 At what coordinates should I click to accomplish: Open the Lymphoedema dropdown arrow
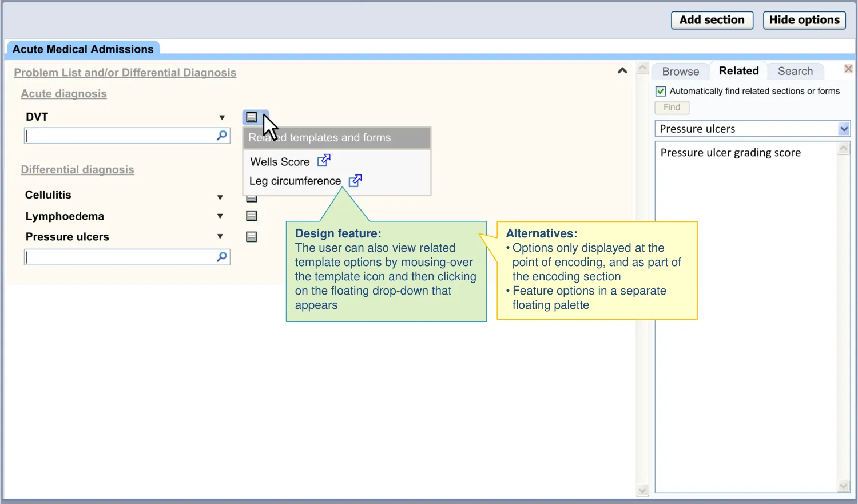point(220,216)
